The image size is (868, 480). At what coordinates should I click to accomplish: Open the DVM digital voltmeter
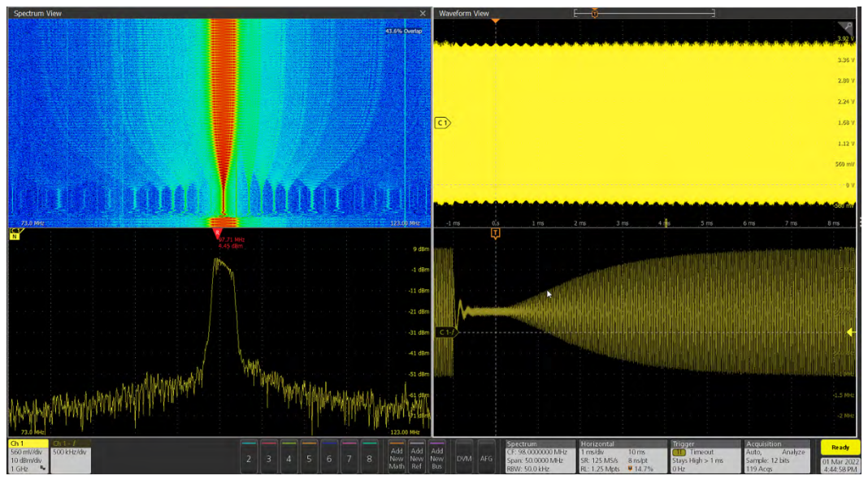(464, 458)
